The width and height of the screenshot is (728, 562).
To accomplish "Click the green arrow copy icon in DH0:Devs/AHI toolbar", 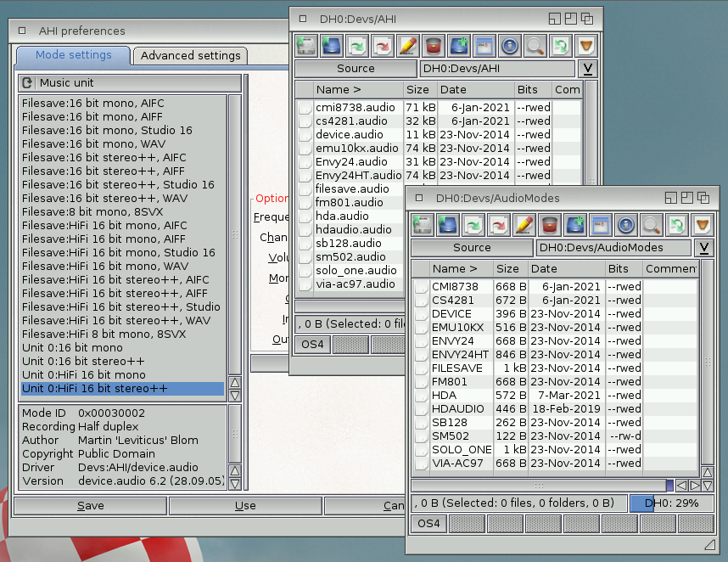I will pyautogui.click(x=356, y=45).
